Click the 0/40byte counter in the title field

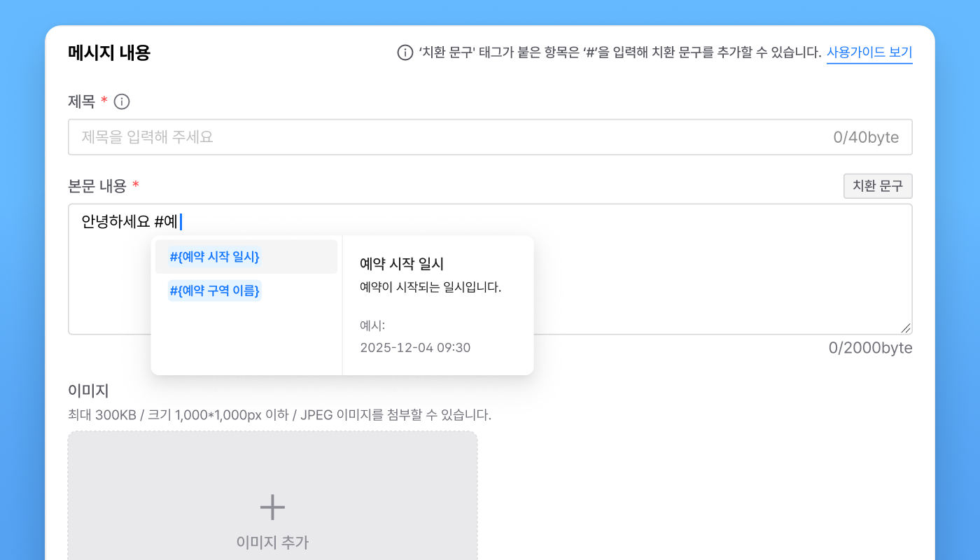click(x=866, y=137)
